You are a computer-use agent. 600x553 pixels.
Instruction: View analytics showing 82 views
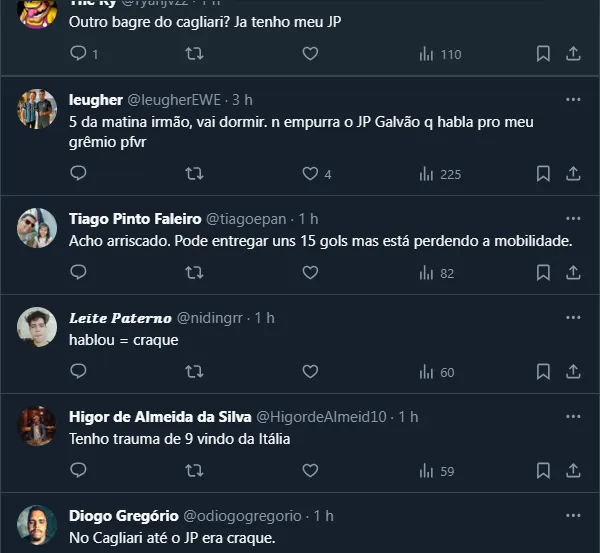[x=437, y=271]
